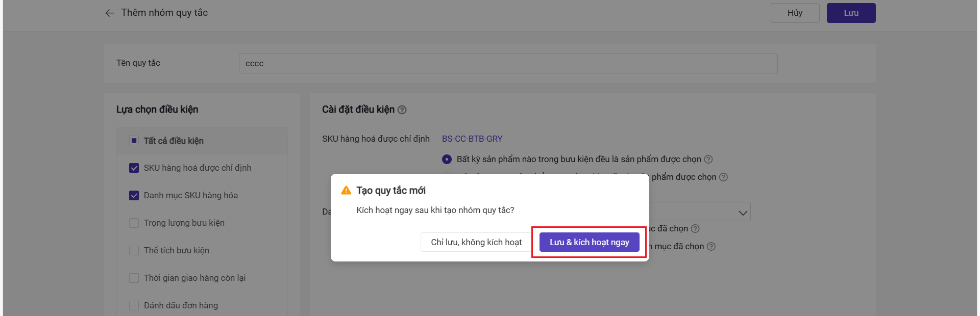The height and width of the screenshot is (316, 980).
Task: Click the Hủy button in the header
Action: coord(795,13)
